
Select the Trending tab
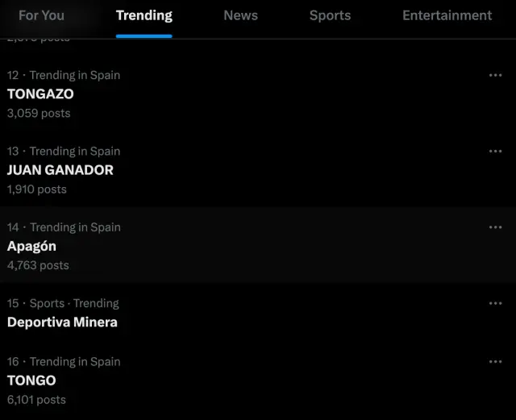coord(144,15)
